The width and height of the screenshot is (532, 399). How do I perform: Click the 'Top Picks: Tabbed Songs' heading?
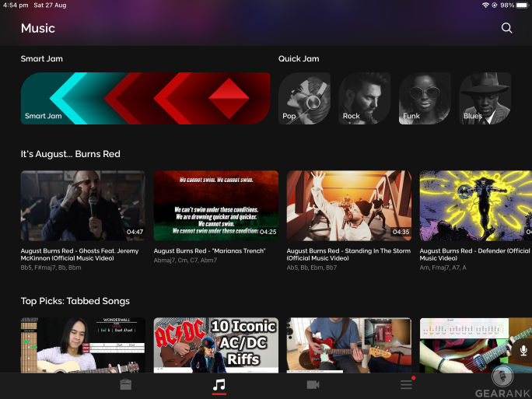coord(75,301)
